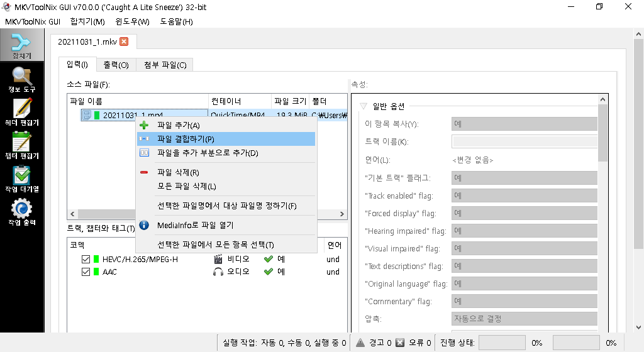Click the green checkmark in AAC row
The height and width of the screenshot is (352, 644).
(268, 272)
